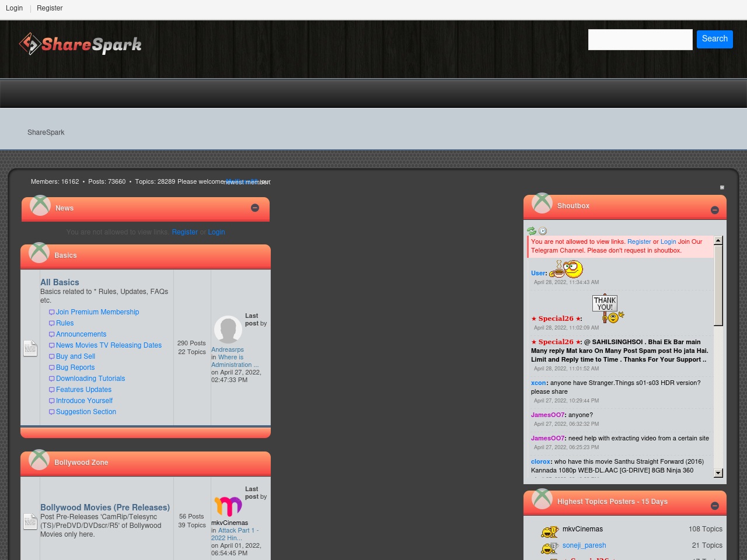Open 'Where is Administration ...' last post
The width and height of the screenshot is (747, 560).
tap(235, 361)
